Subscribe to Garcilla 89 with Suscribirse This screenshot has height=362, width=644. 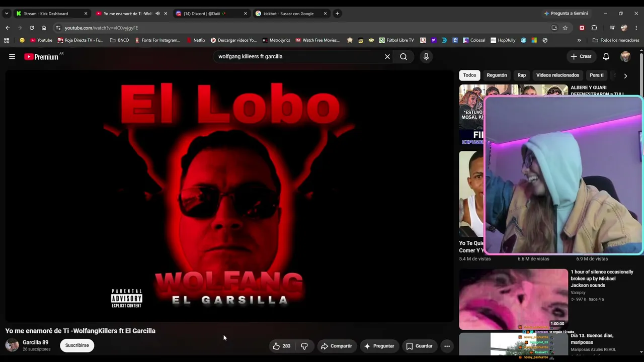tap(77, 345)
